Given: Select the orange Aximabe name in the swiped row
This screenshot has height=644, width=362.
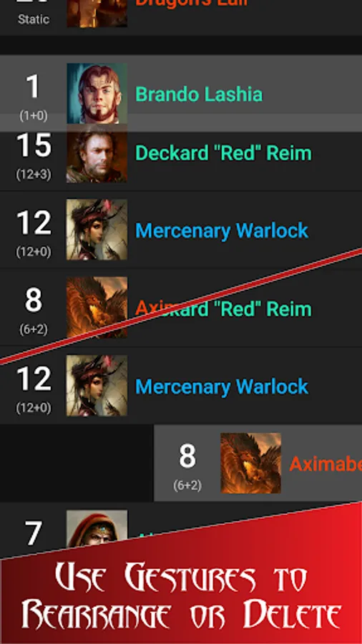Looking at the screenshot, I should tap(326, 464).
